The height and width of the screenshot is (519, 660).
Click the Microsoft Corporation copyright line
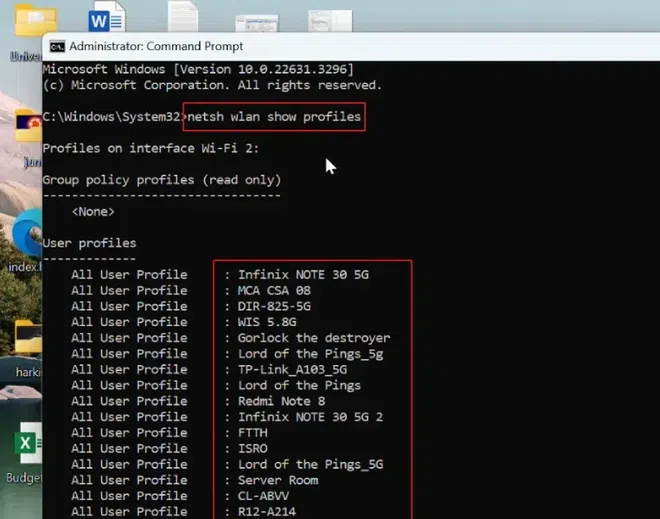(x=212, y=85)
